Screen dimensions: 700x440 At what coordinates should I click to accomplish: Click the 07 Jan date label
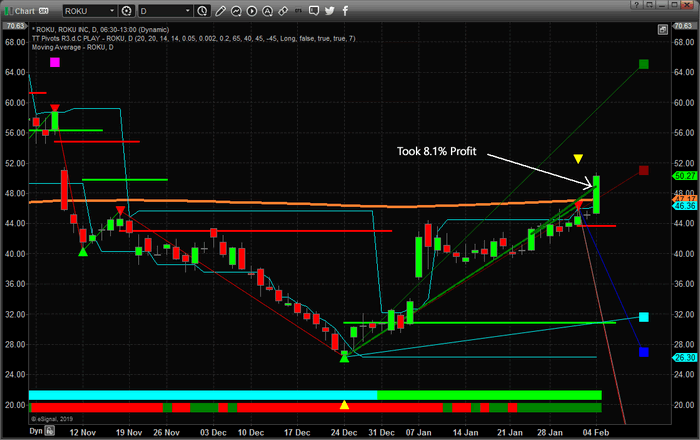(418, 432)
